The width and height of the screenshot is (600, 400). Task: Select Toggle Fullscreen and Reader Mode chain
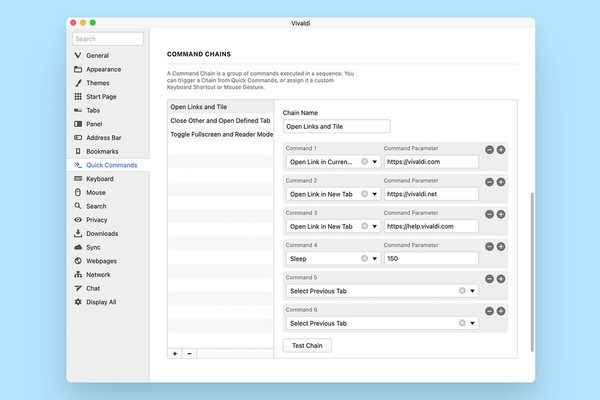click(221, 134)
